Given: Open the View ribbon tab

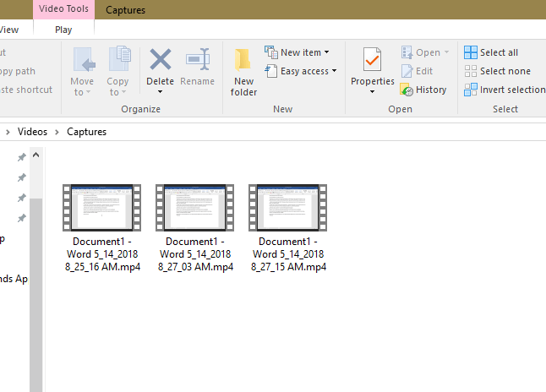Looking at the screenshot, I should click(9, 30).
